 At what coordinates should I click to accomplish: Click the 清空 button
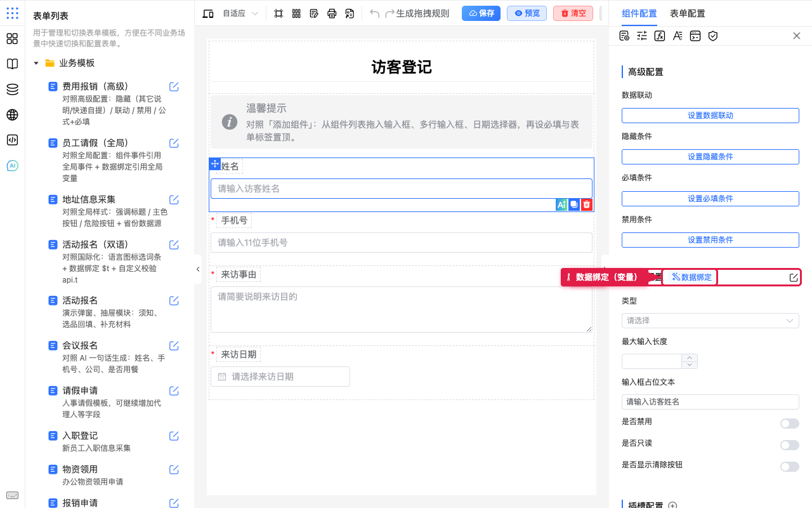573,13
